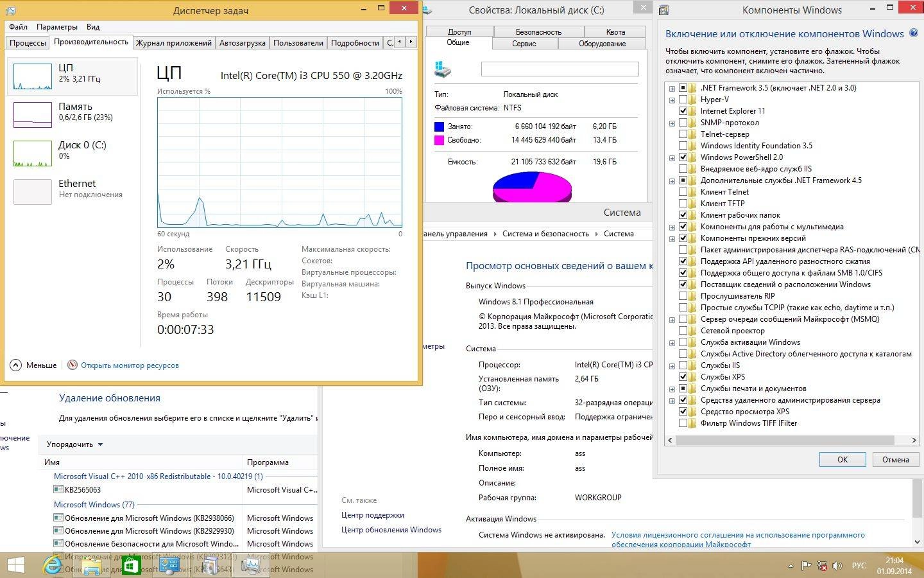Expand Службы печати и документов node
924x578 pixels.
click(x=672, y=389)
